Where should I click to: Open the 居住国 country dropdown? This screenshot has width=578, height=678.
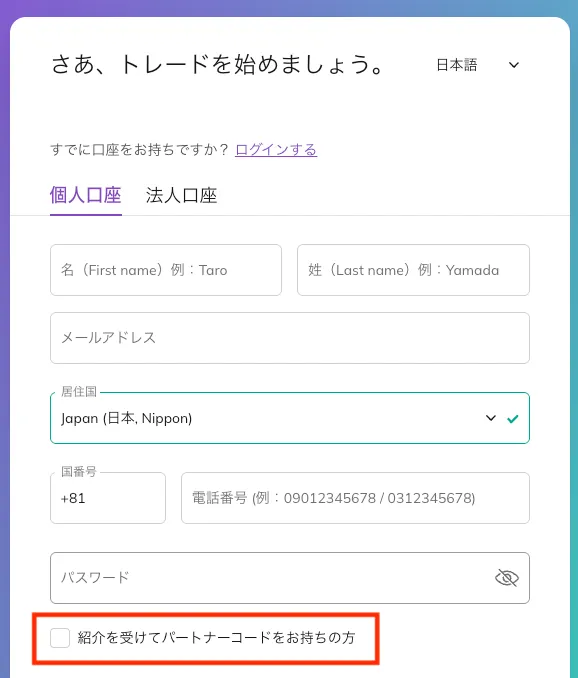click(x=290, y=418)
